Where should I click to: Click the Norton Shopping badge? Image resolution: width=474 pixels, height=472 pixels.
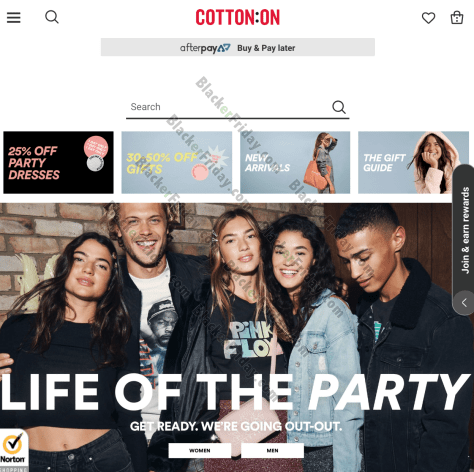(14, 450)
